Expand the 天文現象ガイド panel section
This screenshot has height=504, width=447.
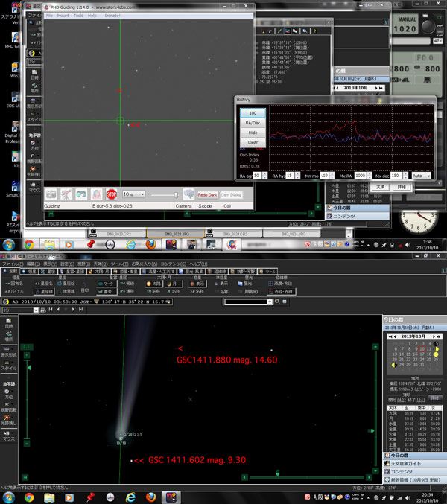click(x=414, y=464)
